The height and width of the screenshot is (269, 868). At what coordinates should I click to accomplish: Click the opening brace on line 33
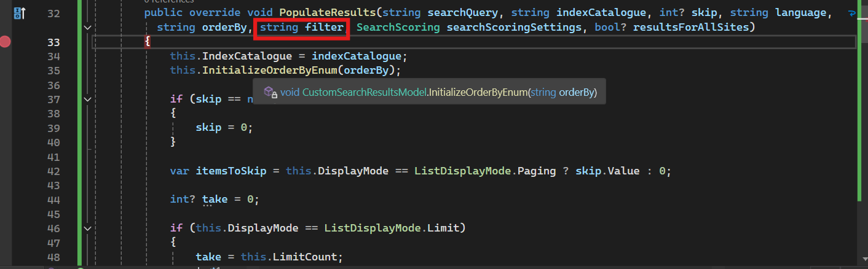(148, 42)
